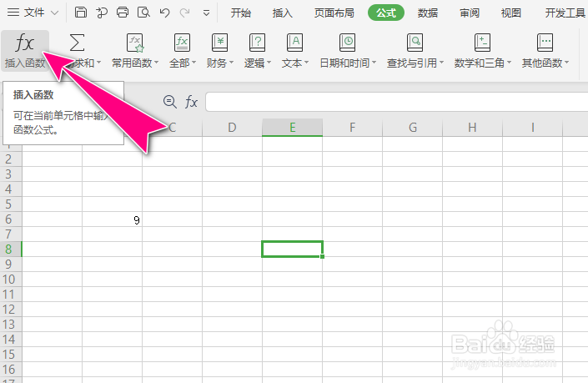Select column E header

(293, 128)
